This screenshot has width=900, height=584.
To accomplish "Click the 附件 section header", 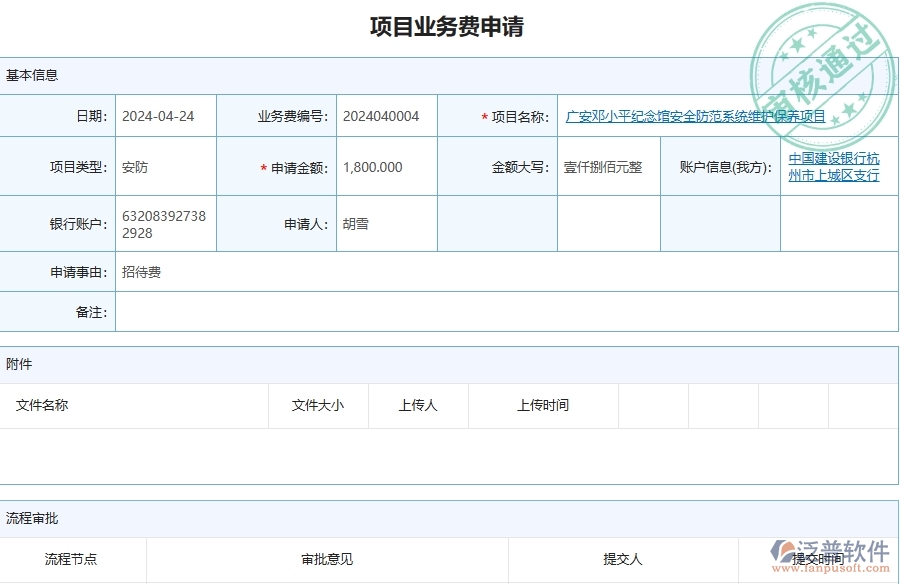I will (20, 364).
